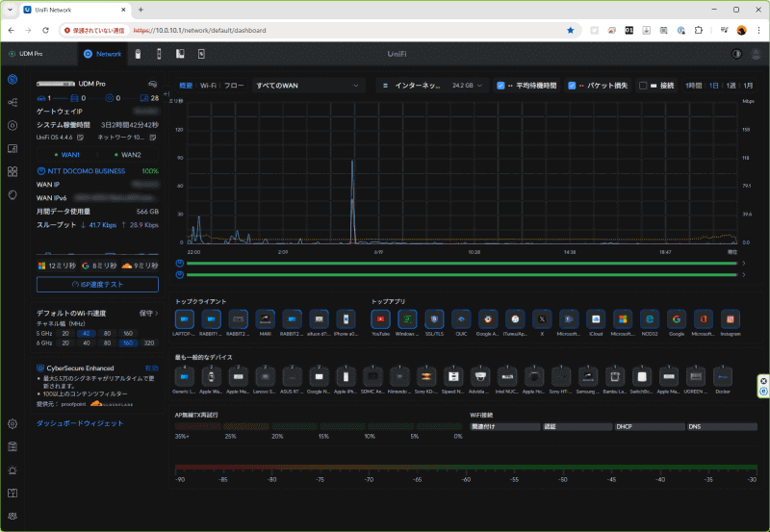Screen dimensions: 770x532
Task: Open the すべてのWAN dropdown
Action: tap(308, 86)
